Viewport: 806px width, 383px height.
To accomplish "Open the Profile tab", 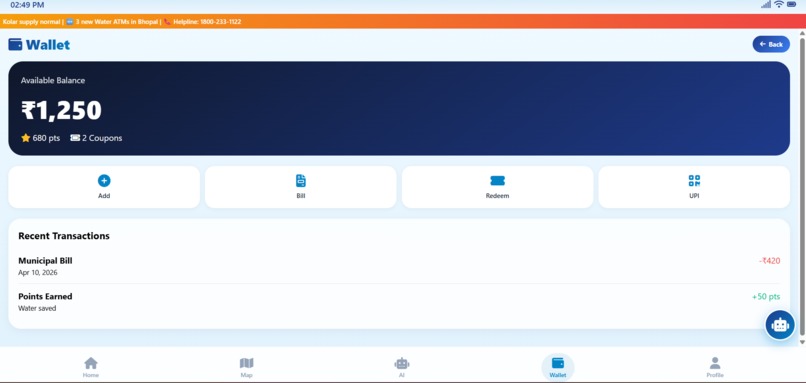I will pos(715,368).
